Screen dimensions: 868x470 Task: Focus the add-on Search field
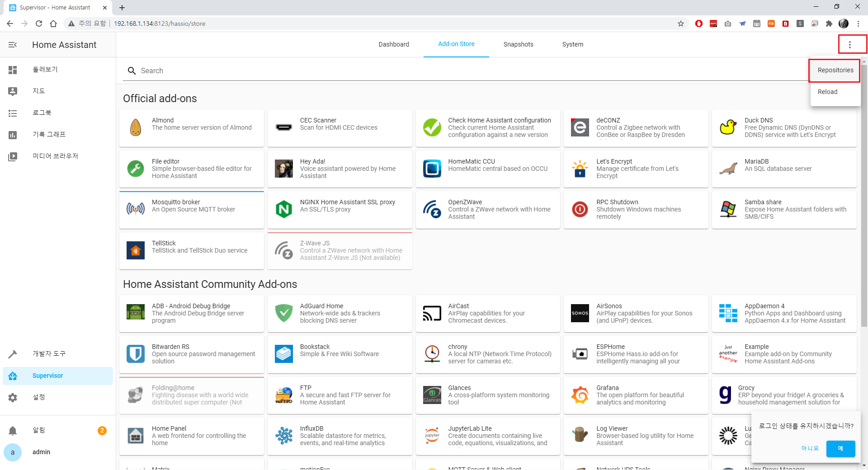pos(466,70)
